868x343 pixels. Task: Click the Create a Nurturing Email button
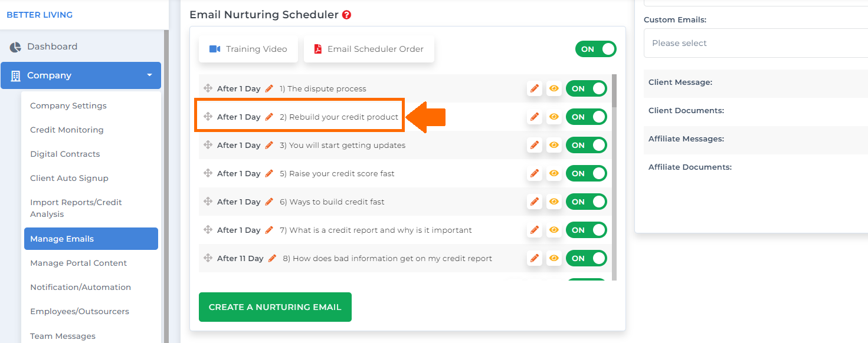click(275, 307)
